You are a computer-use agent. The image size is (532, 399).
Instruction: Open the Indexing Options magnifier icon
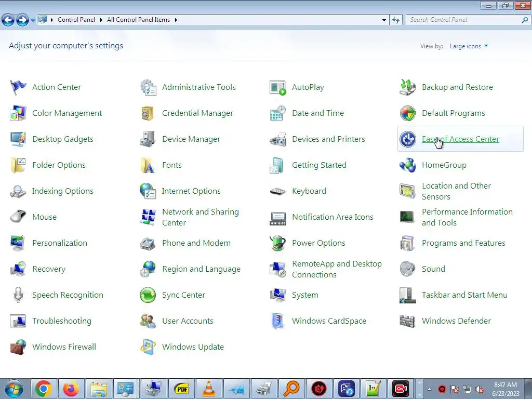pyautogui.click(x=18, y=191)
